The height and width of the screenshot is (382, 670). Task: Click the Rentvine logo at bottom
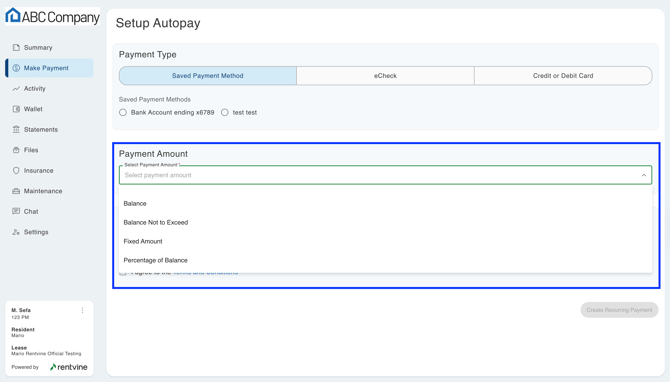(68, 367)
